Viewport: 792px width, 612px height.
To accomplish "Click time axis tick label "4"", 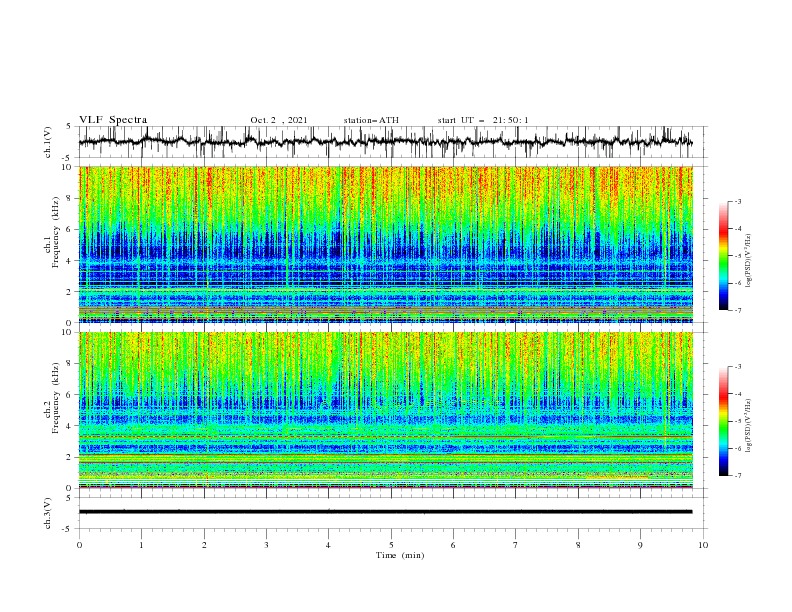I will pyautogui.click(x=328, y=545).
